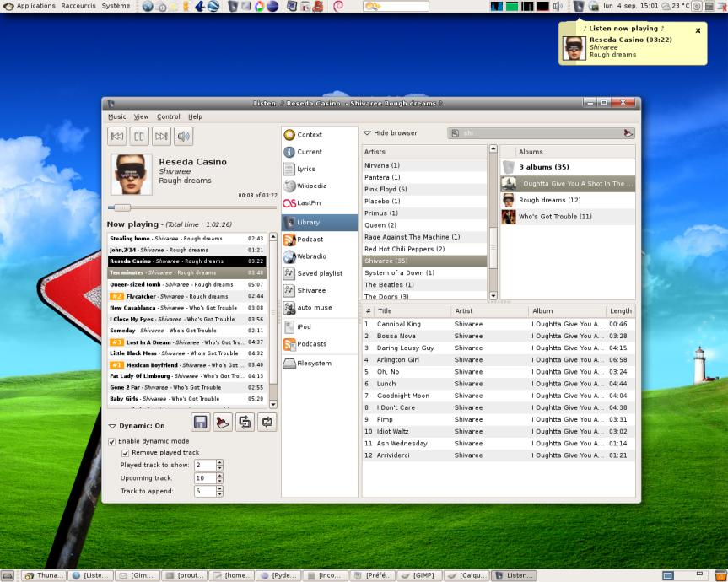Click the search magnifier icon
The image size is (728, 582).
455,133
